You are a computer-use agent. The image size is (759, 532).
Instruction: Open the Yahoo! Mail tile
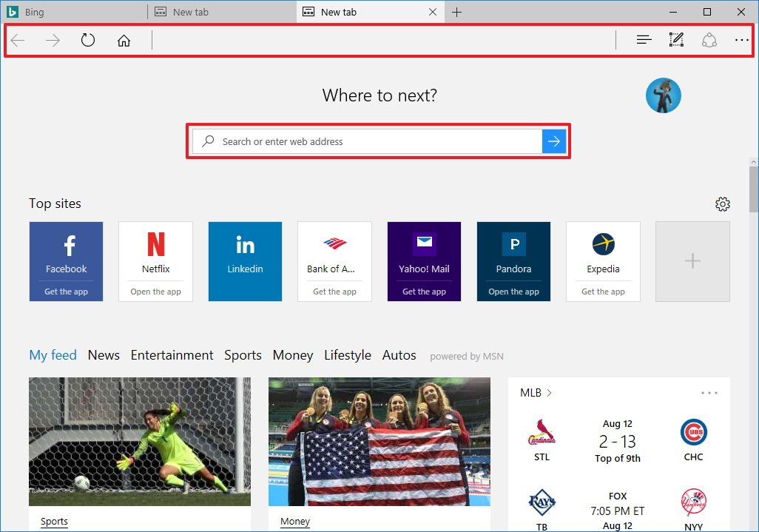[x=424, y=261]
